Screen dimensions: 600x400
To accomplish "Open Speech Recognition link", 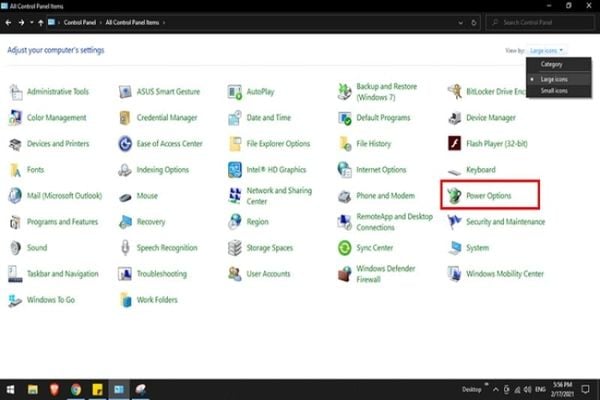I will point(167,248).
